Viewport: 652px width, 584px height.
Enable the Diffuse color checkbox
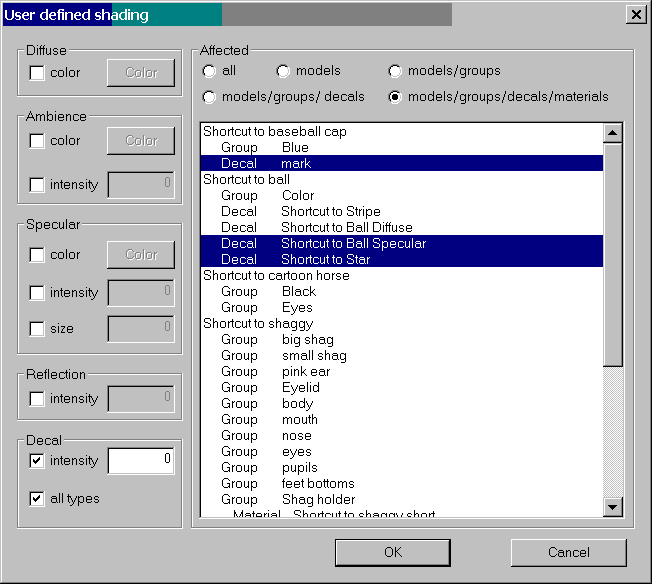[37, 73]
